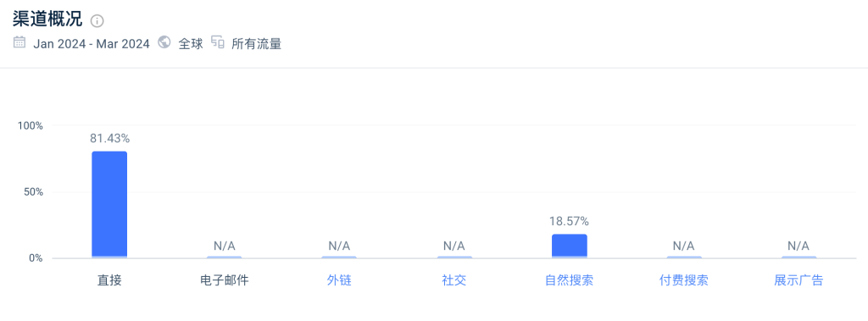
Task: Select the 81.43% 直接 bar
Action: click(x=109, y=205)
